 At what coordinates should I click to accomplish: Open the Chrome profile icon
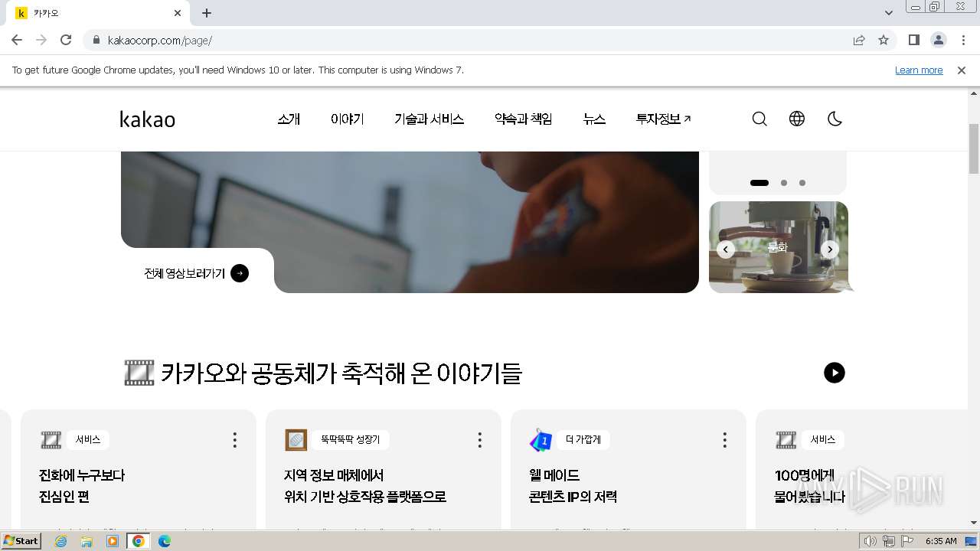(x=938, y=40)
